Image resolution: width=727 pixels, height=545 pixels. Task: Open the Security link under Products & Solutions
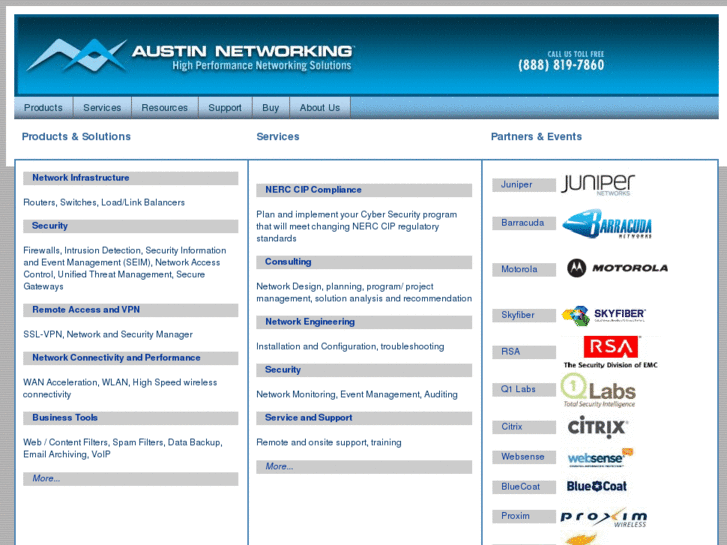coord(131,226)
